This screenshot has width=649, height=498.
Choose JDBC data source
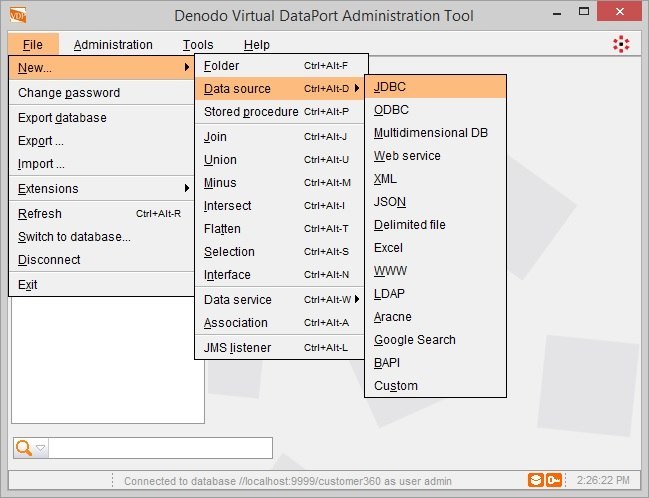[x=435, y=87]
